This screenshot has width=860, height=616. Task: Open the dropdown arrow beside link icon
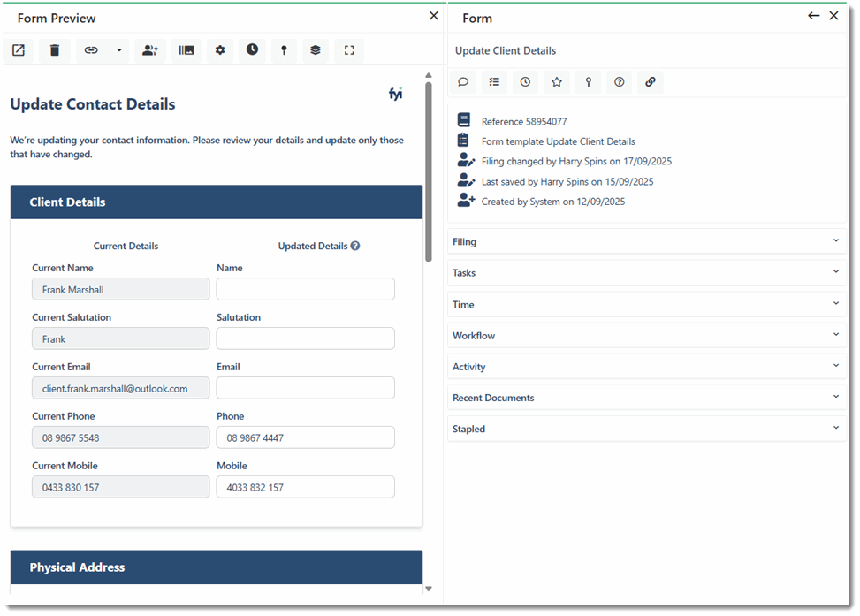click(x=119, y=50)
